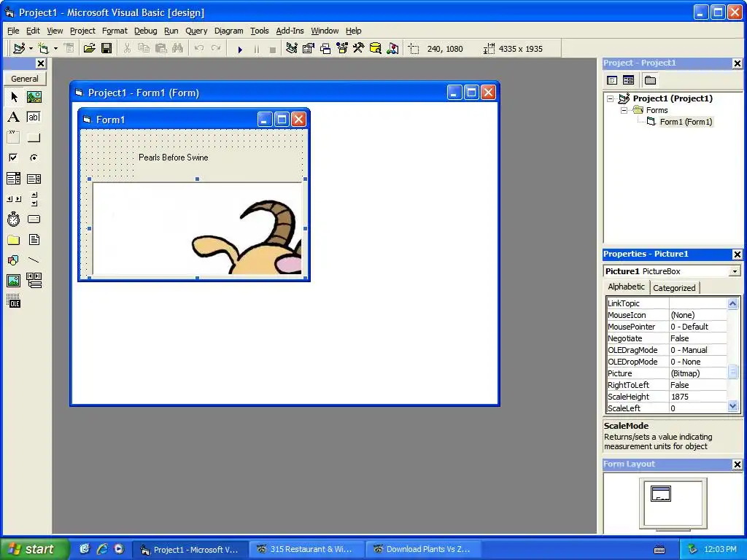This screenshot has width=747, height=560.
Task: Select the Pointer tool in the toolbox
Action: click(14, 97)
